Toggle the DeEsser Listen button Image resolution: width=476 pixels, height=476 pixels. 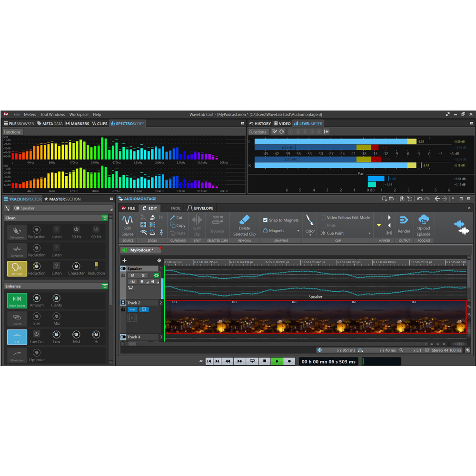click(x=57, y=266)
